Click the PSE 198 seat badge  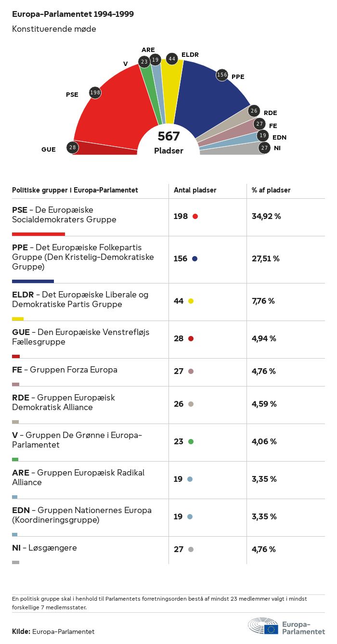95,92
